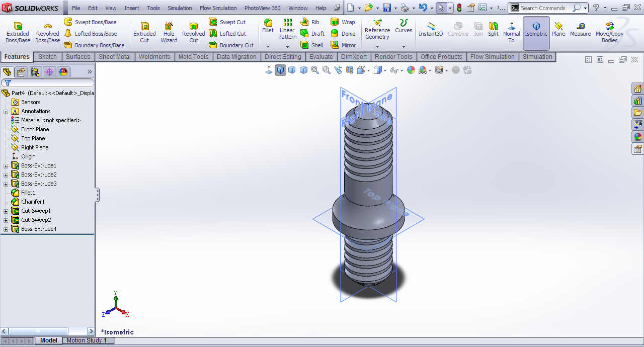Click the Revolved Cut tool

(193, 32)
